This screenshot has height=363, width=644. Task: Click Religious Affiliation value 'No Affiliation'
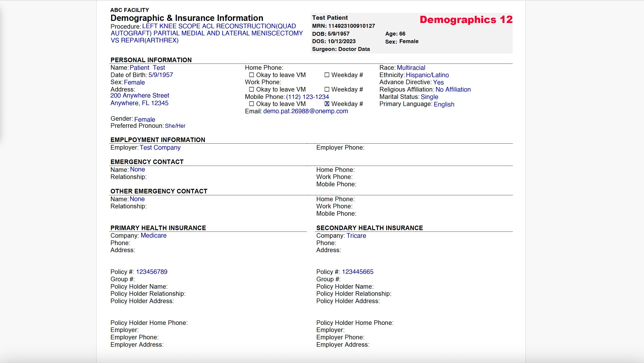click(x=453, y=89)
